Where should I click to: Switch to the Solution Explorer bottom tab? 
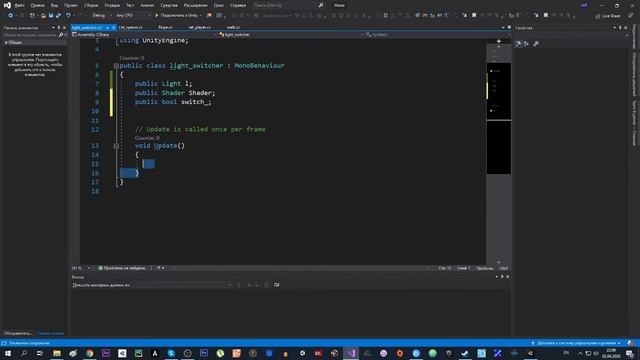[x=18, y=333]
